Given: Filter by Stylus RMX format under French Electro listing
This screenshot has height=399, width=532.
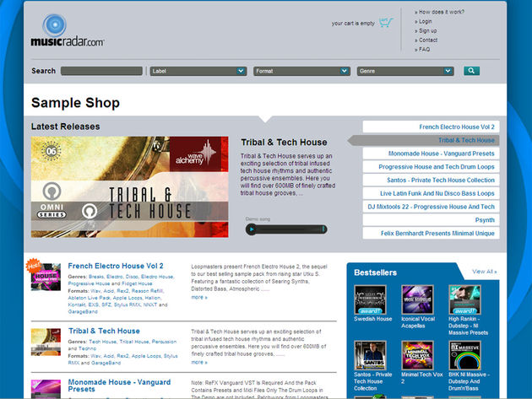Looking at the screenshot, I should tap(128, 305).
